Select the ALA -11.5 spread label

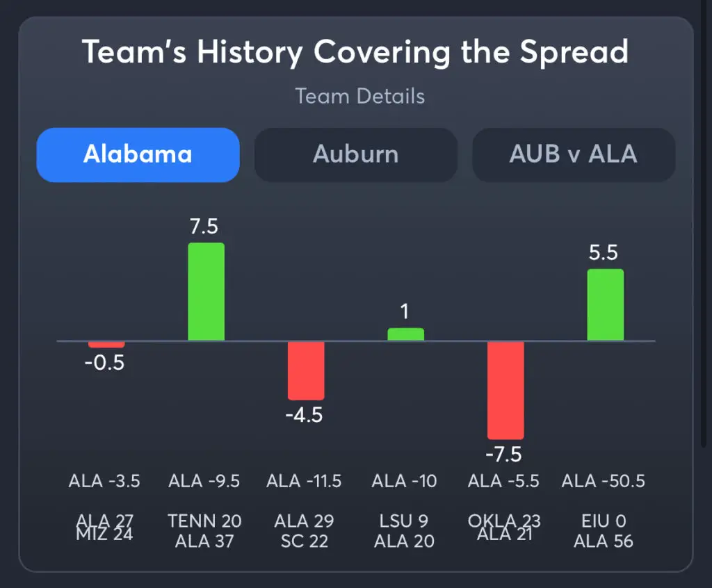tap(304, 480)
